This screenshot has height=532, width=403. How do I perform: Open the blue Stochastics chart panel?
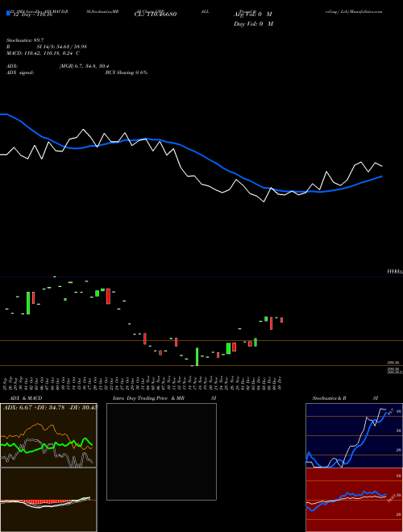pos(354,435)
